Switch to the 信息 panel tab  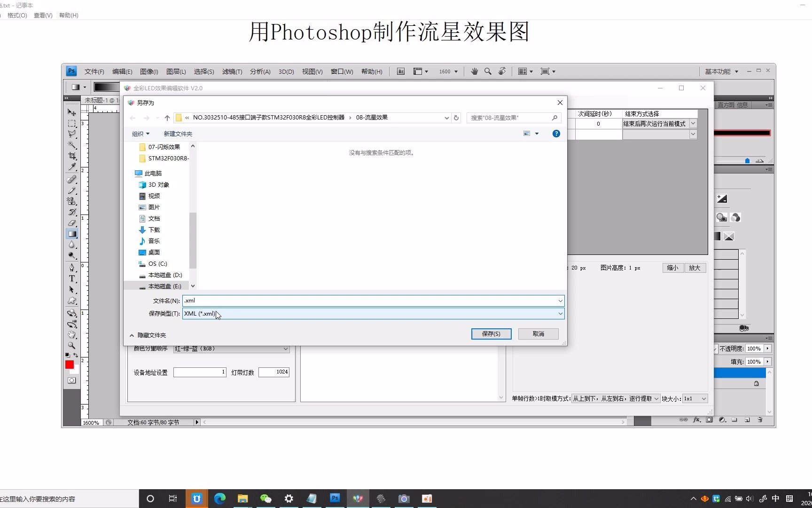[743, 105]
